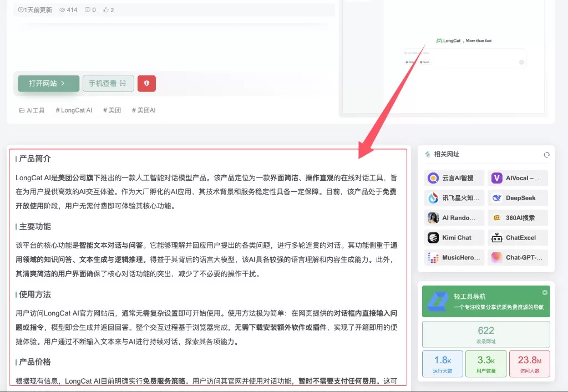The height and width of the screenshot is (392, 568).
Task: Click the #LongCat AI tag
Action: click(x=74, y=110)
